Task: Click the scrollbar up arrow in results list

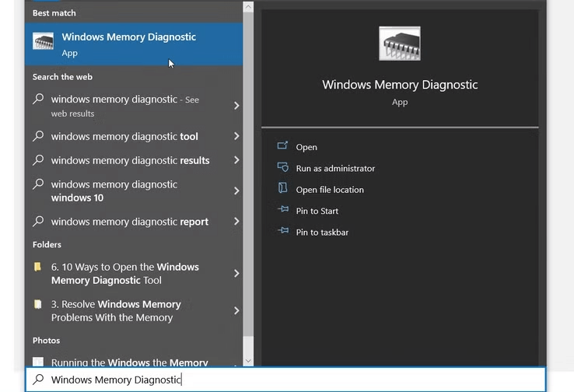Action: pos(249,7)
